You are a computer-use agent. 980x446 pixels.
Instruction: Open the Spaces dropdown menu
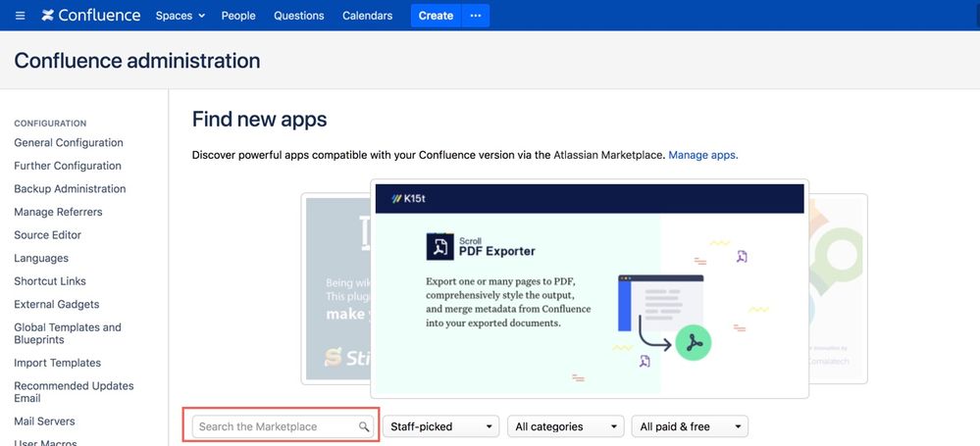[180, 16]
